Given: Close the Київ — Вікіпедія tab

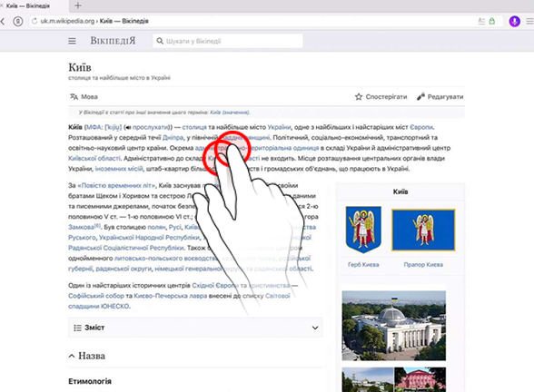Looking at the screenshot, I should click(x=2, y=5).
